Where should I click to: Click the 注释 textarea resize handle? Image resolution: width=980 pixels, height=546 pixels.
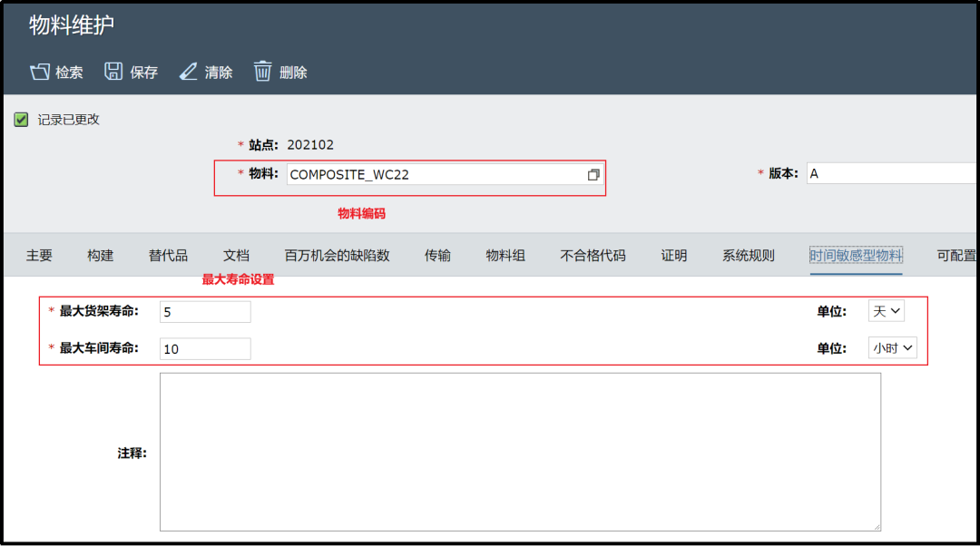(x=877, y=527)
